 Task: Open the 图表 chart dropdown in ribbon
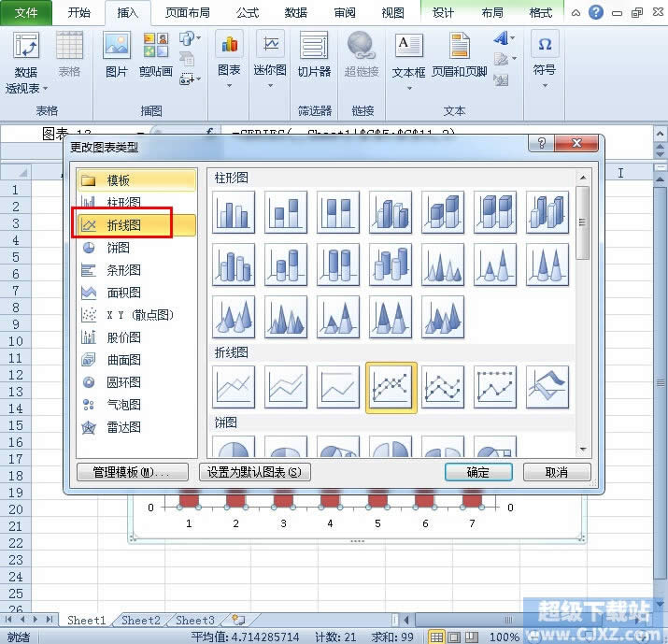(229, 86)
